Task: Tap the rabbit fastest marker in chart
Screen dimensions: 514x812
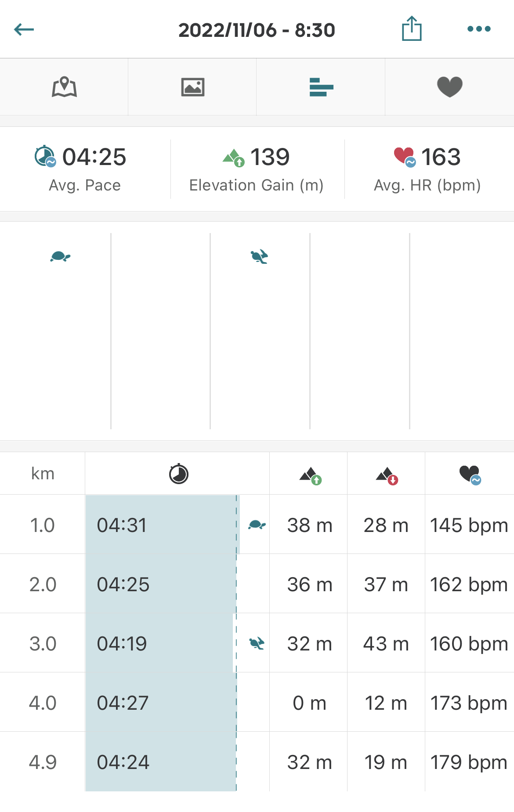Action: 259,256
